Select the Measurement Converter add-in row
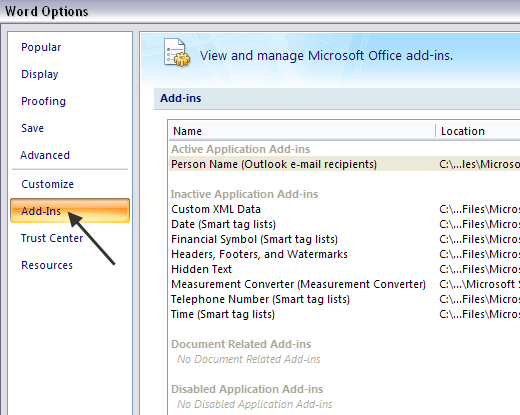The width and height of the screenshot is (520, 415). [x=345, y=284]
